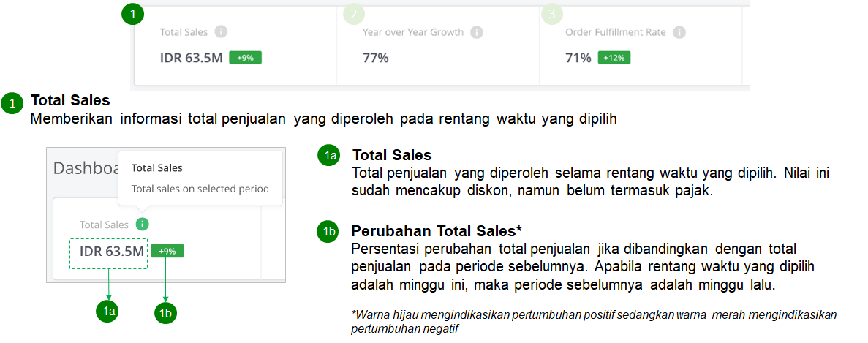Click the +12% badge next to 71%
The width and height of the screenshot is (868, 343).
pos(614,58)
